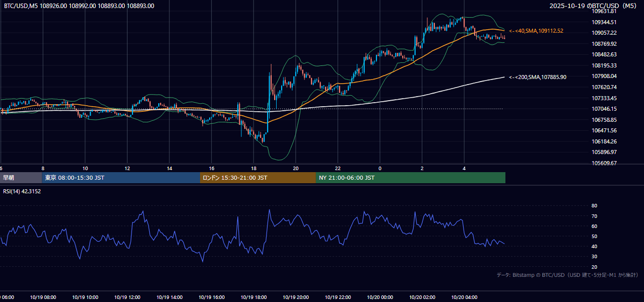The height and width of the screenshot is (302, 644).
Task: Click price axis value 107908.04
Action: pos(604,76)
